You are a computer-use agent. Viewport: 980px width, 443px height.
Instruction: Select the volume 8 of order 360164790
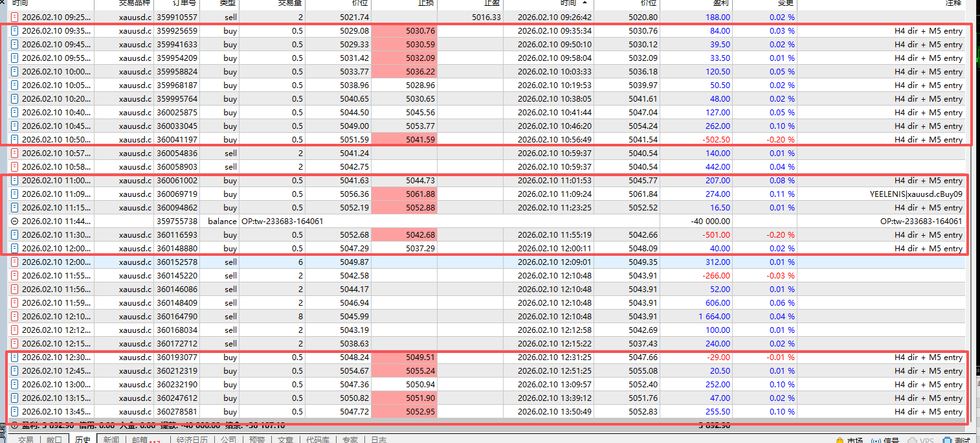click(300, 317)
